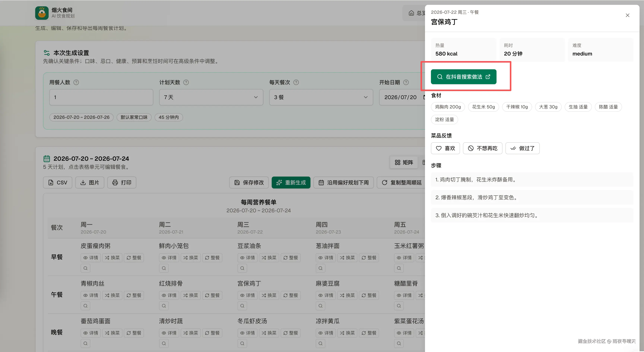The height and width of the screenshot is (352, 644).
Task: Search recipe icon under 红烧排骨
Action: tap(164, 306)
